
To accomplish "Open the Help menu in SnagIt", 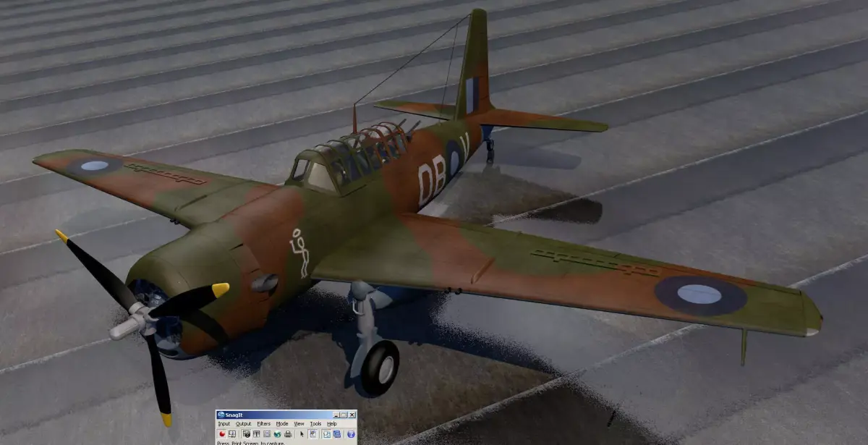I will click(x=332, y=424).
